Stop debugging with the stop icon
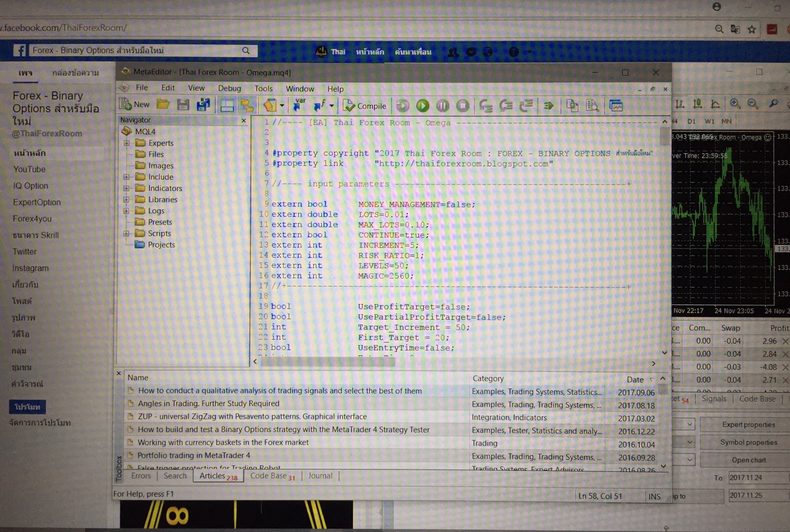 [x=462, y=105]
